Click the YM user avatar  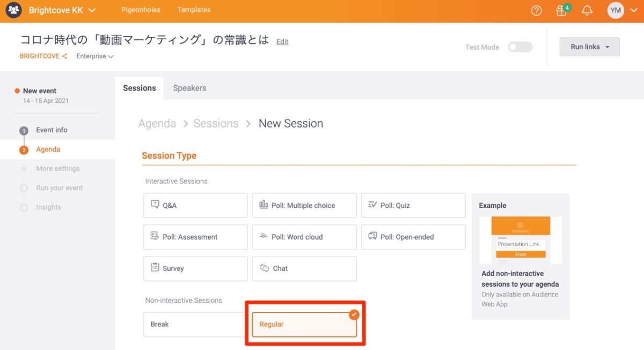616,10
